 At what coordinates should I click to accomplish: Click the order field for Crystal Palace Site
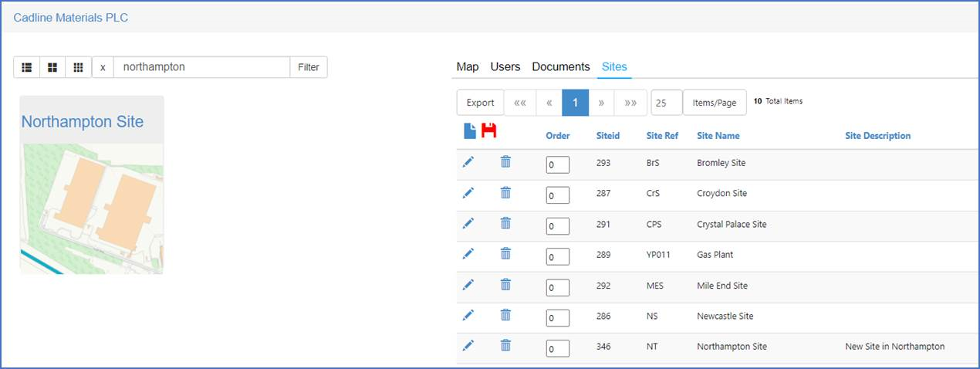(557, 226)
